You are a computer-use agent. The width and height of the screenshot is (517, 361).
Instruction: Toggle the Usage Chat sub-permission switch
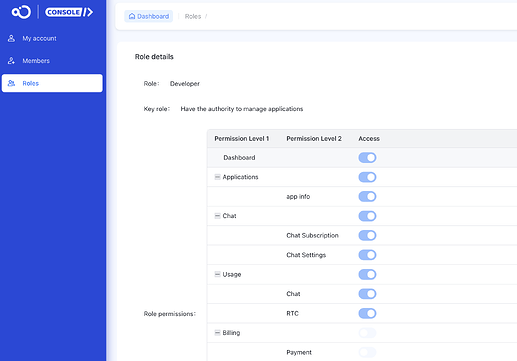pos(367,294)
